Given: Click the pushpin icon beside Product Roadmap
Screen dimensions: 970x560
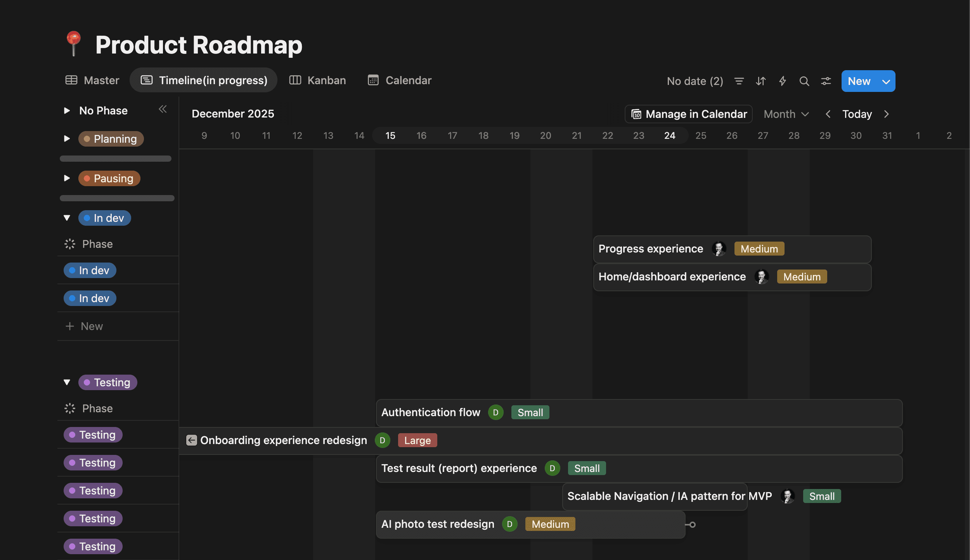Looking at the screenshot, I should tap(73, 44).
